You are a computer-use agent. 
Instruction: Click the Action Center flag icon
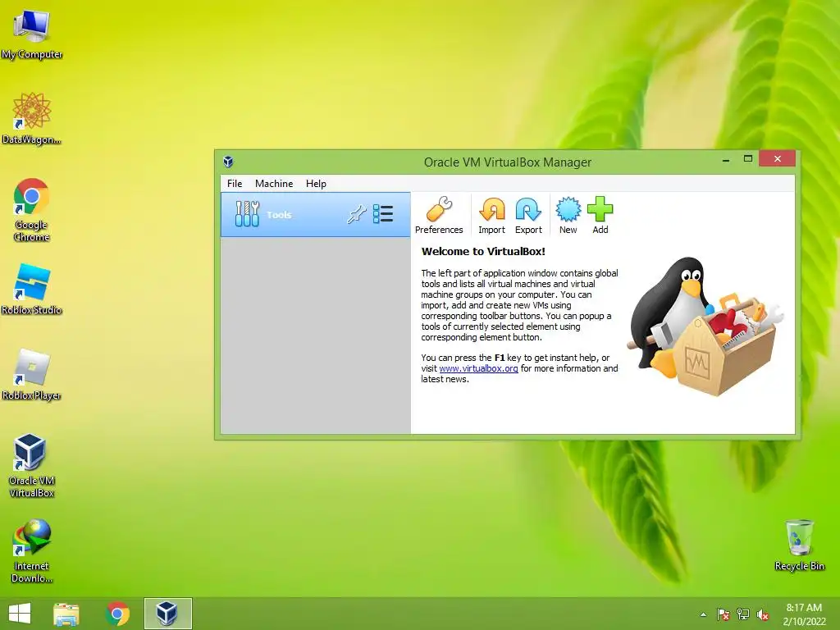click(724, 614)
